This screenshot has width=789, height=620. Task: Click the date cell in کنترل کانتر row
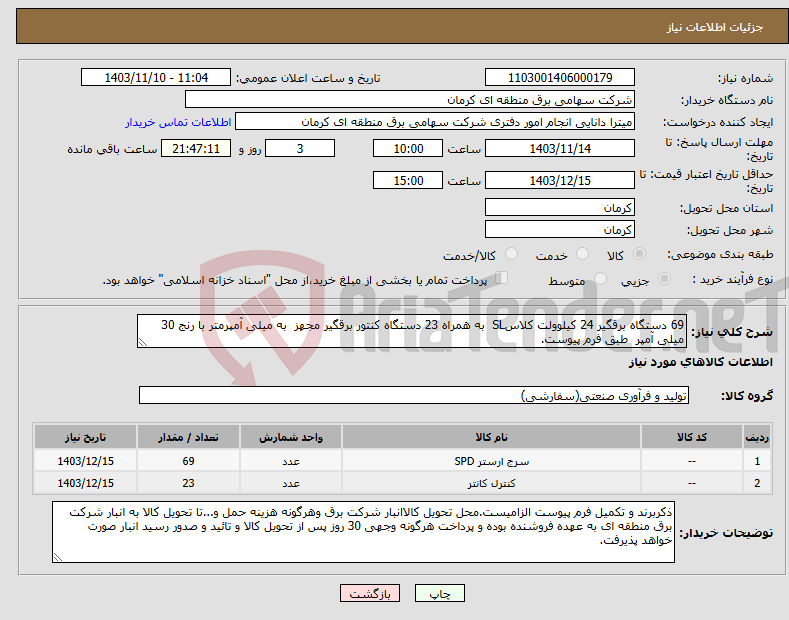86,483
